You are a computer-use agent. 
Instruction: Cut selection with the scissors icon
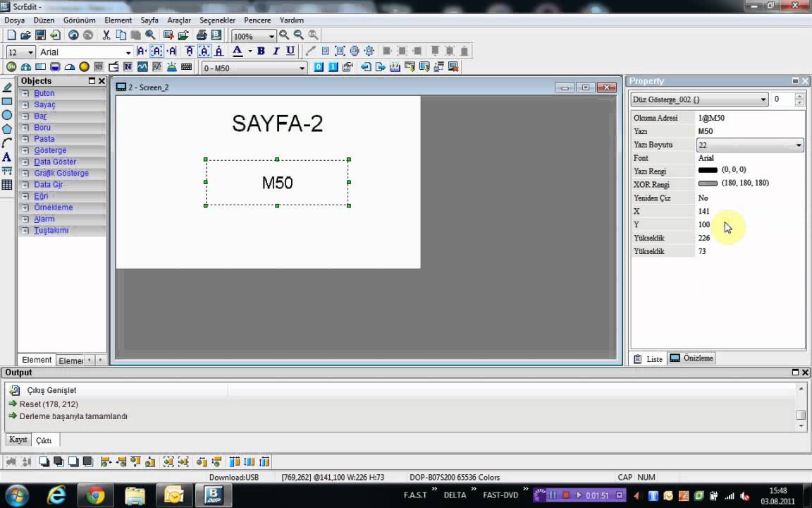[x=106, y=35]
